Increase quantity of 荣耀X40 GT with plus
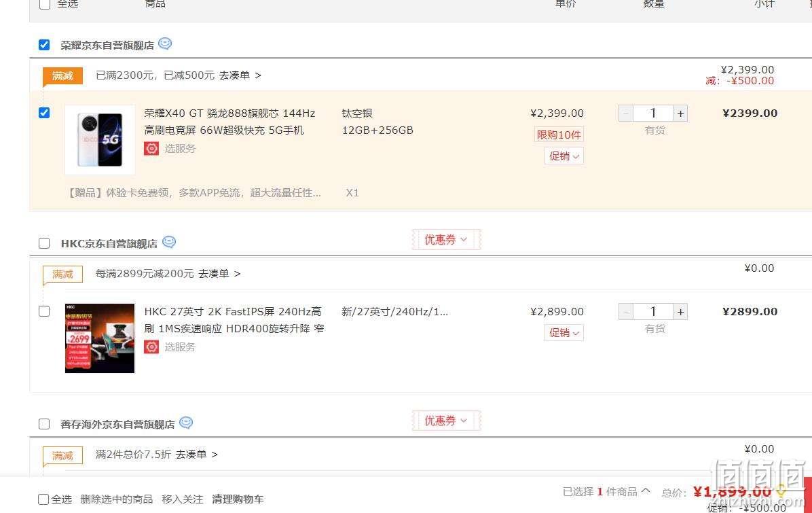The height and width of the screenshot is (513, 812). (680, 113)
